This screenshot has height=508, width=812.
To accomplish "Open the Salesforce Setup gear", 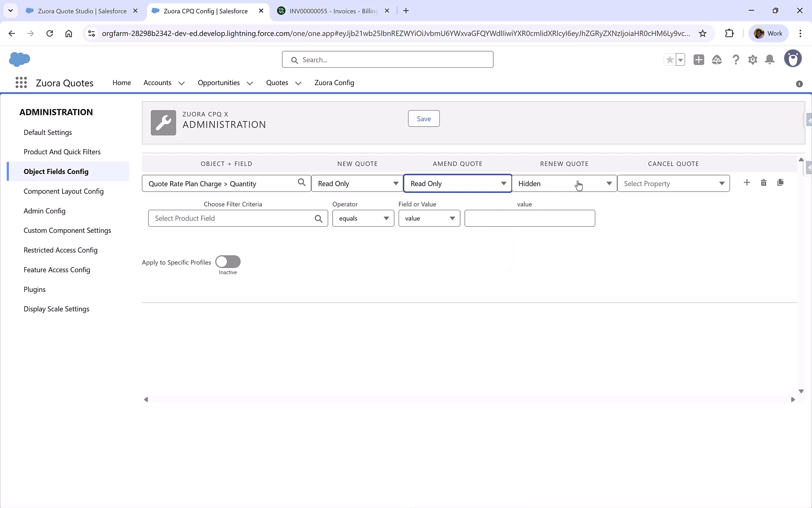I will point(752,60).
